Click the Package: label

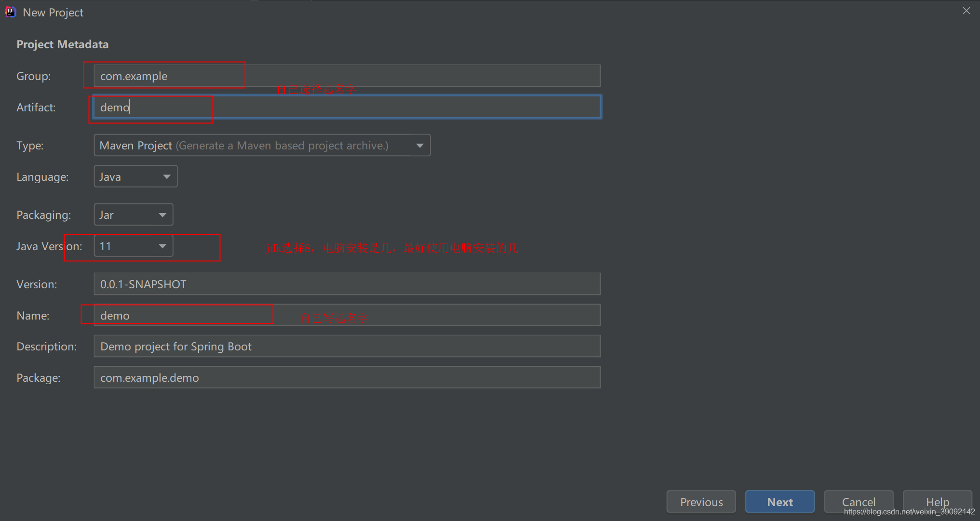(x=39, y=378)
